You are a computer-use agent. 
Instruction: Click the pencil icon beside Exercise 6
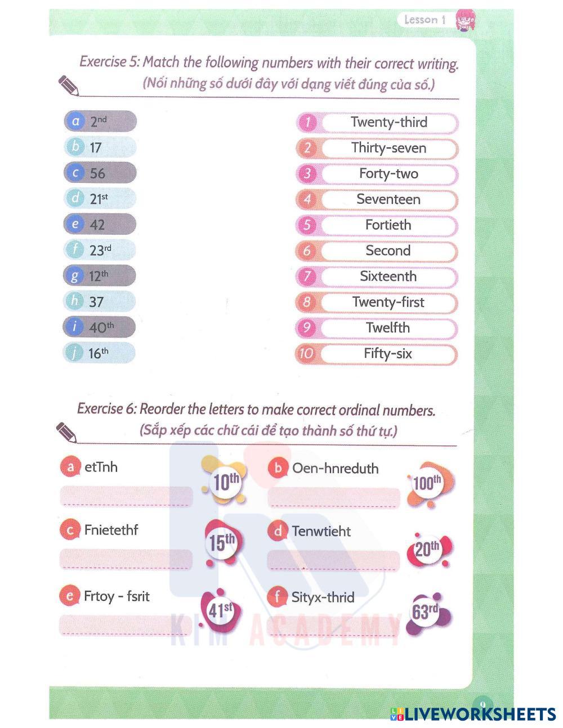pyautogui.click(x=66, y=432)
